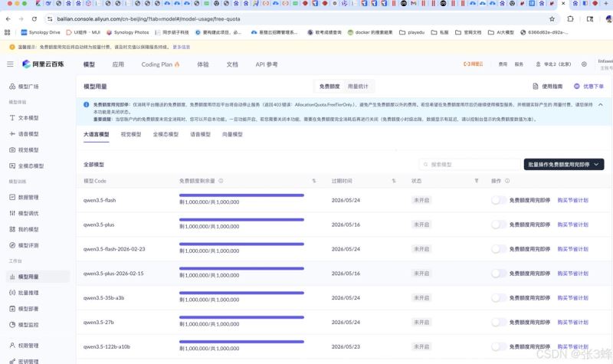Open 数据管理 in the sidebar
Screen dimensions: 613x364
pyautogui.click(x=24, y=197)
